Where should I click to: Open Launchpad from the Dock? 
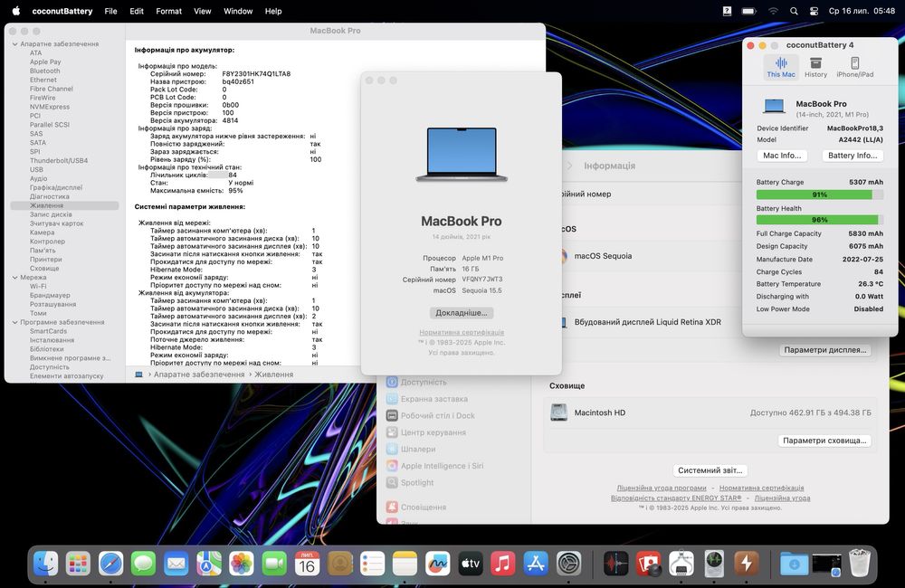(x=78, y=564)
